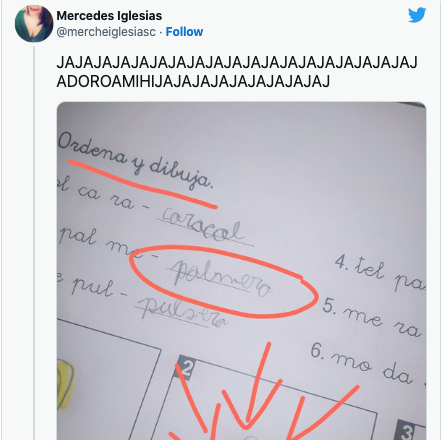Image resolution: width=441 pixels, height=440 pixels.
Task: Click the ADOROAMIHIJA second tweet line
Action: coord(193,81)
